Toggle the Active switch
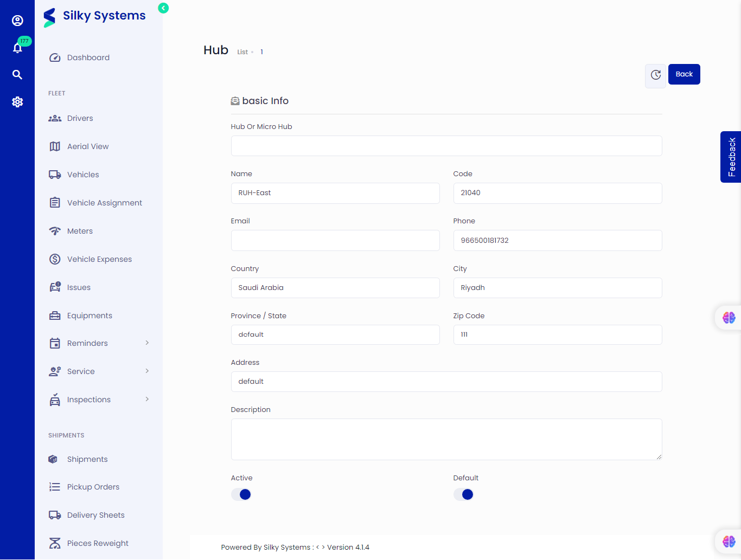Screen dimensions: 741x560 click(241, 494)
